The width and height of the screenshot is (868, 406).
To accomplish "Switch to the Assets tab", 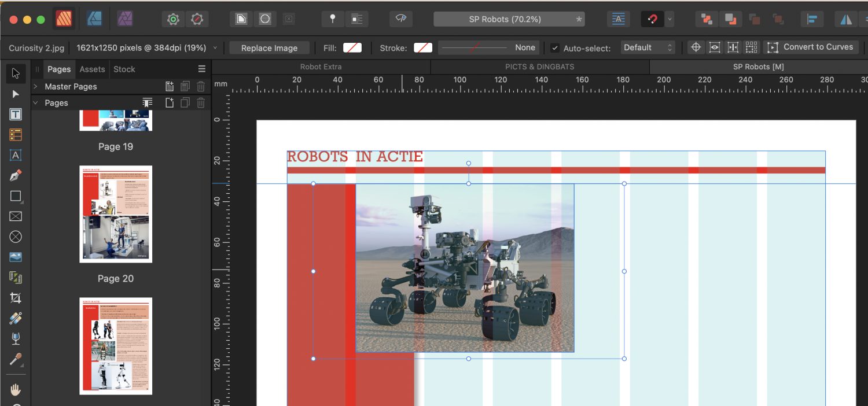I will coord(92,69).
